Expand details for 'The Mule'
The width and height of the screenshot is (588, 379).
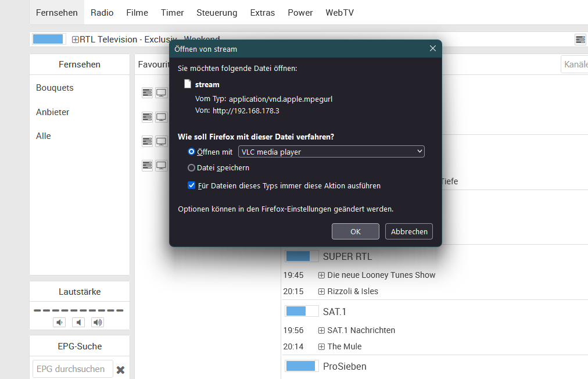[x=321, y=346]
